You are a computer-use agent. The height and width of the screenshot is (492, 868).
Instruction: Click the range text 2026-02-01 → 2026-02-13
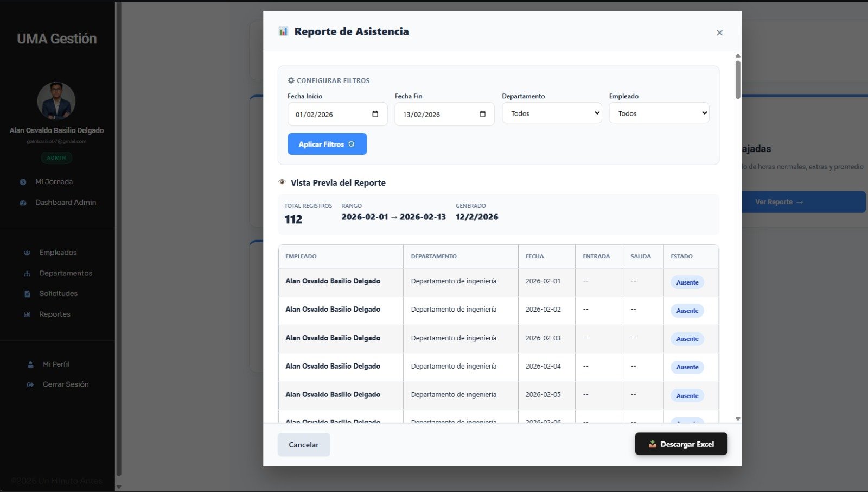(x=394, y=217)
